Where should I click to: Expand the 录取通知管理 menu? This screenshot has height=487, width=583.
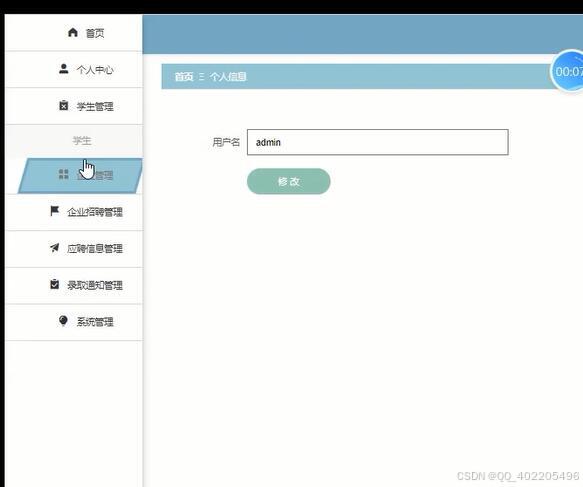pyautogui.click(x=74, y=285)
